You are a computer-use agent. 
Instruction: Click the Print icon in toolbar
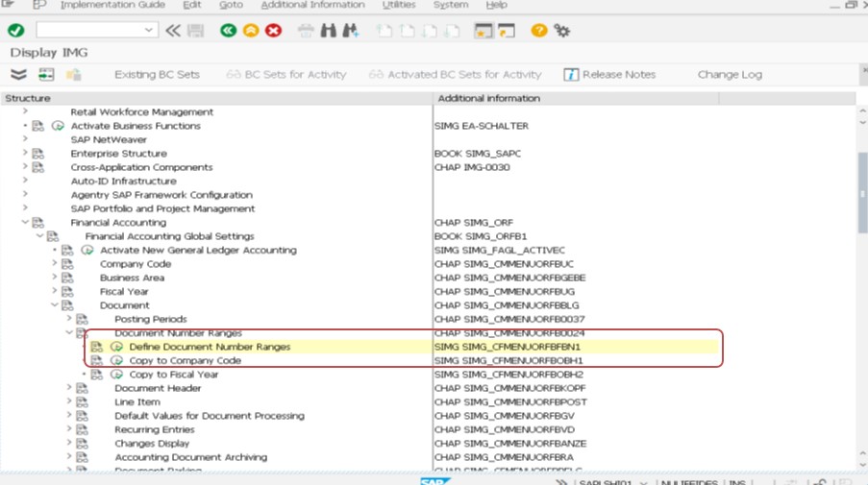[x=306, y=31]
